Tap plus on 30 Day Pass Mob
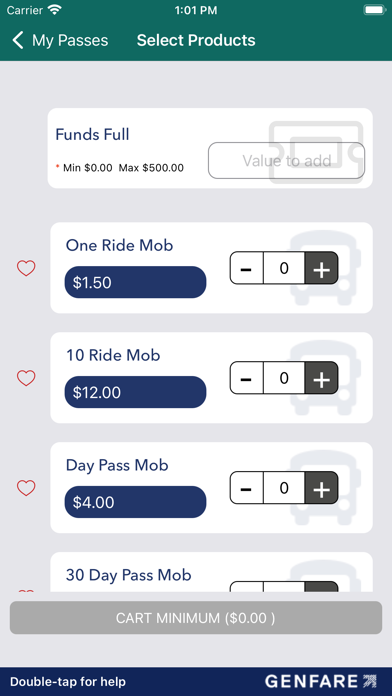The width and height of the screenshot is (392, 696). pos(321,586)
